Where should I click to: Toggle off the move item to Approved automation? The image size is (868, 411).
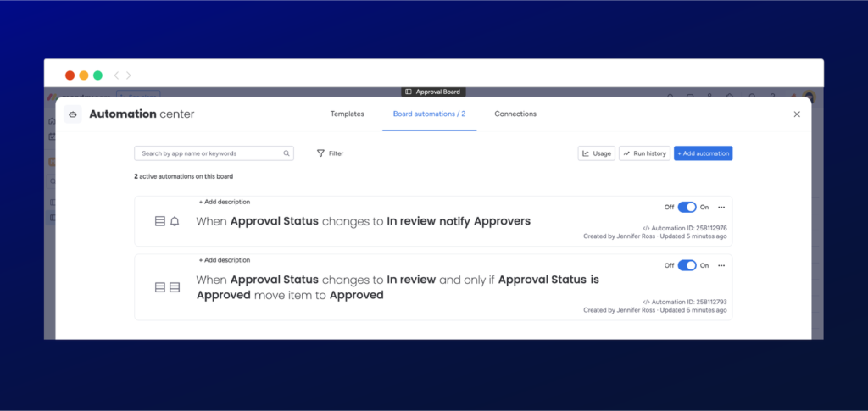[687, 265]
